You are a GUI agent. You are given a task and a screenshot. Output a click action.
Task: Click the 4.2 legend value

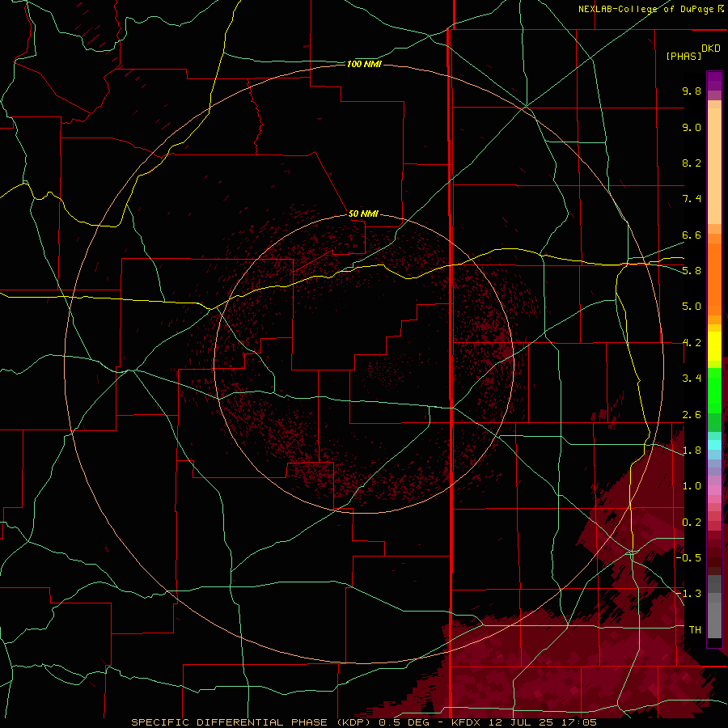coord(692,343)
